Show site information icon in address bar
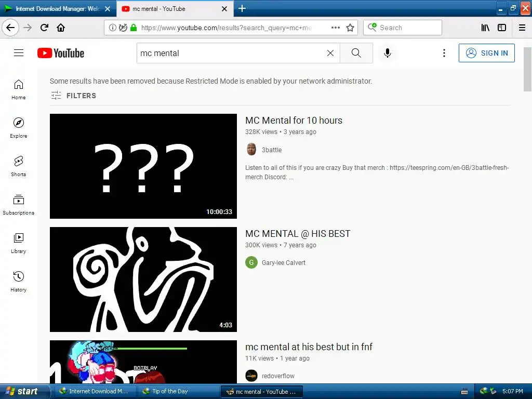 tap(112, 28)
